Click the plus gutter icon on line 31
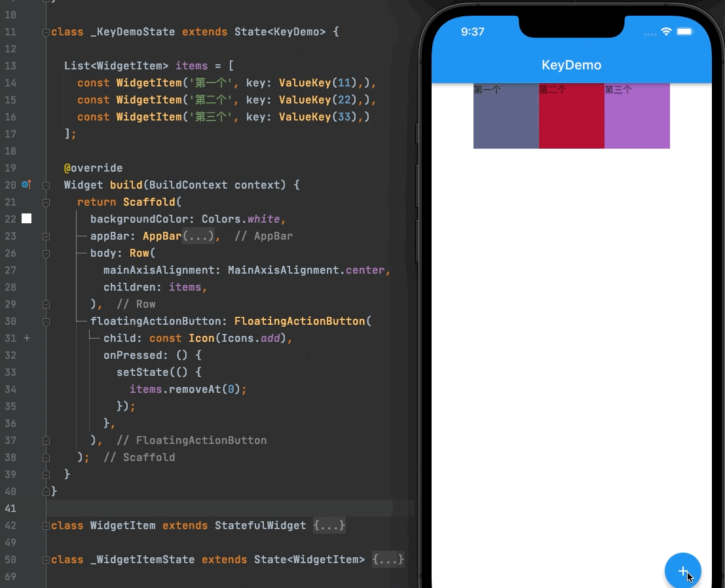Image resolution: width=725 pixels, height=588 pixels. 27,338
